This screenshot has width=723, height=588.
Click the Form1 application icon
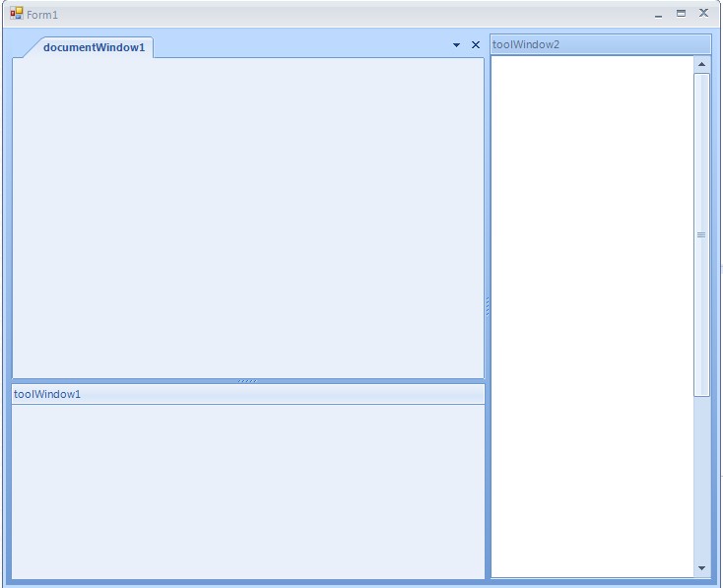coord(17,14)
